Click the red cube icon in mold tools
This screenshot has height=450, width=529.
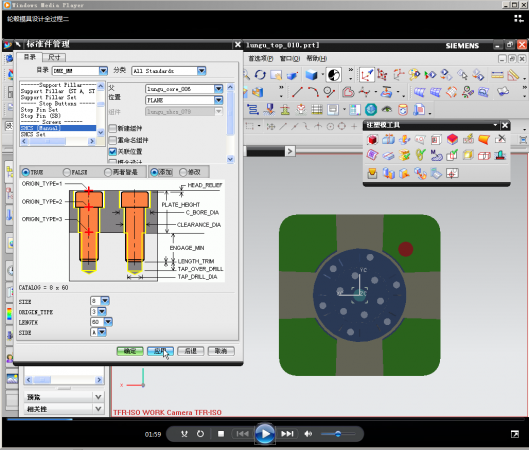coord(372,139)
